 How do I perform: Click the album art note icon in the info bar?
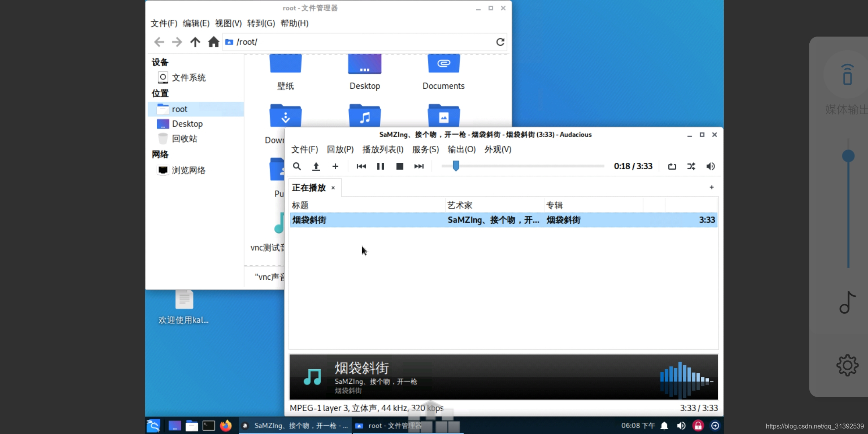pos(312,377)
